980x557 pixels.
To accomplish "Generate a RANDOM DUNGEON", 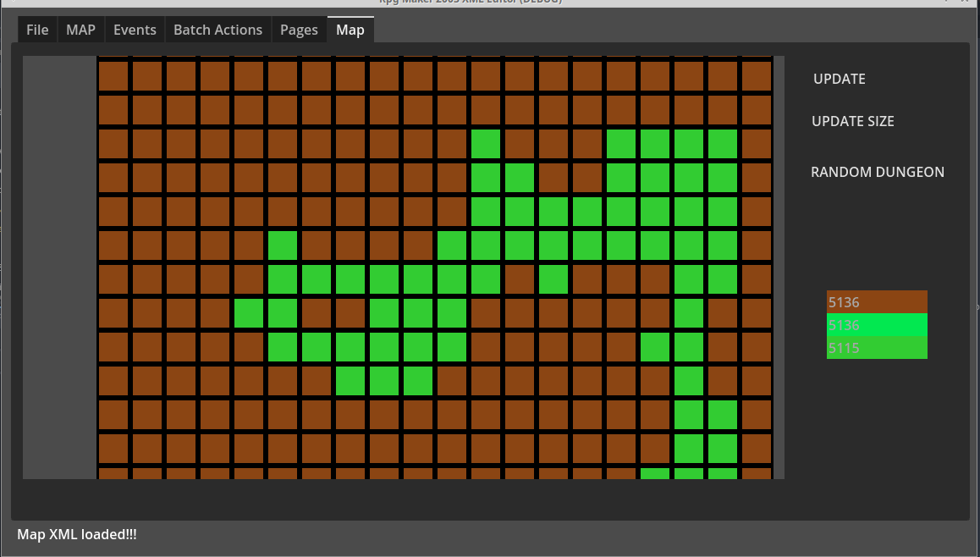I will click(x=877, y=172).
